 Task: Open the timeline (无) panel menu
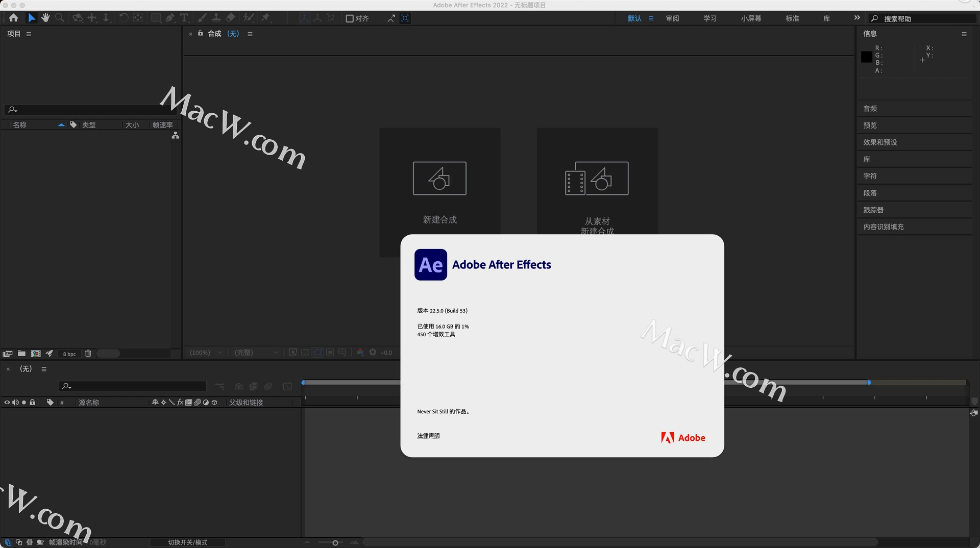point(44,369)
